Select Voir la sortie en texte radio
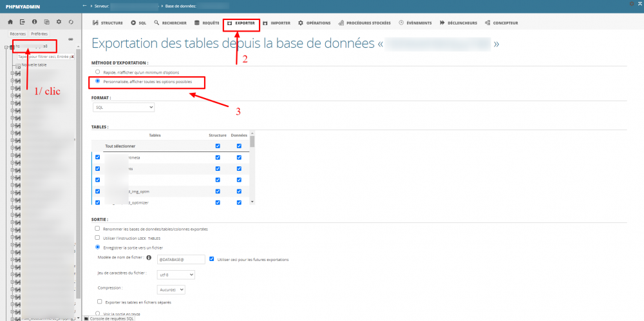This screenshot has height=321, width=644. [x=97, y=313]
